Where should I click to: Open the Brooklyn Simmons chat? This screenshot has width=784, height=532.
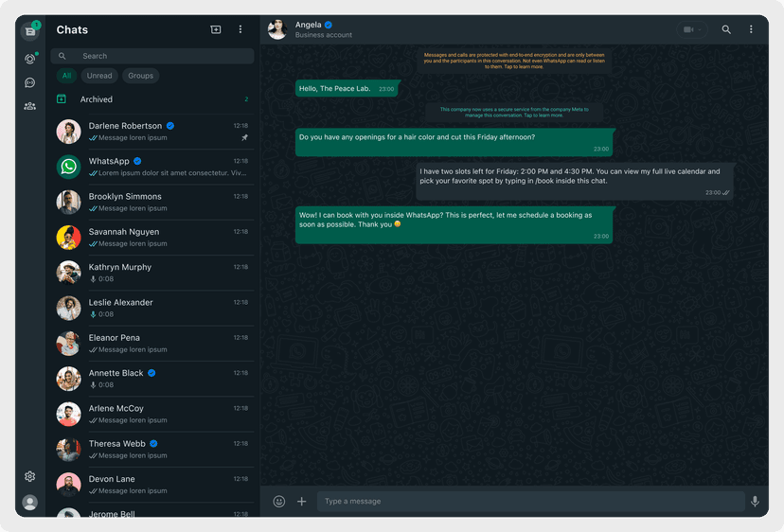[152, 202]
